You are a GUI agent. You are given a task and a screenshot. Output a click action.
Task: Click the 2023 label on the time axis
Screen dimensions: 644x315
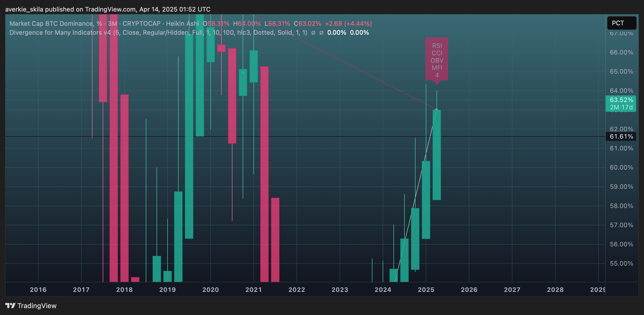pyautogui.click(x=340, y=289)
